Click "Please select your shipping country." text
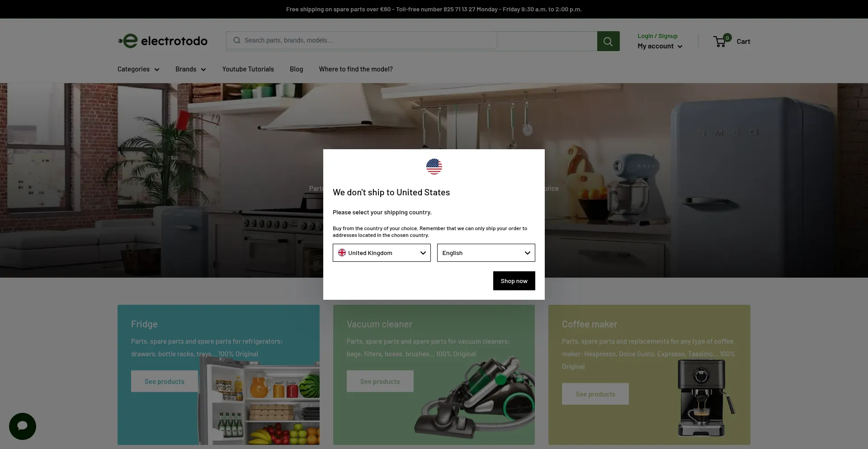Image resolution: width=868 pixels, height=449 pixels. click(x=382, y=212)
